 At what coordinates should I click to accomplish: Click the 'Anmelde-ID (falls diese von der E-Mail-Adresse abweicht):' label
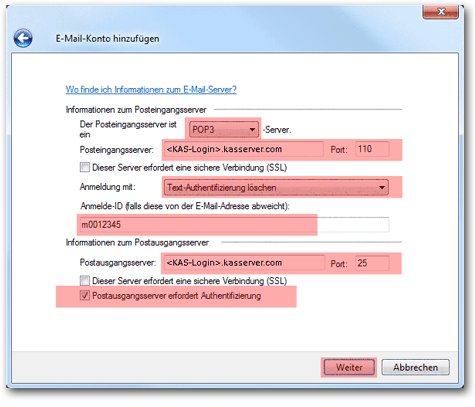click(x=185, y=206)
